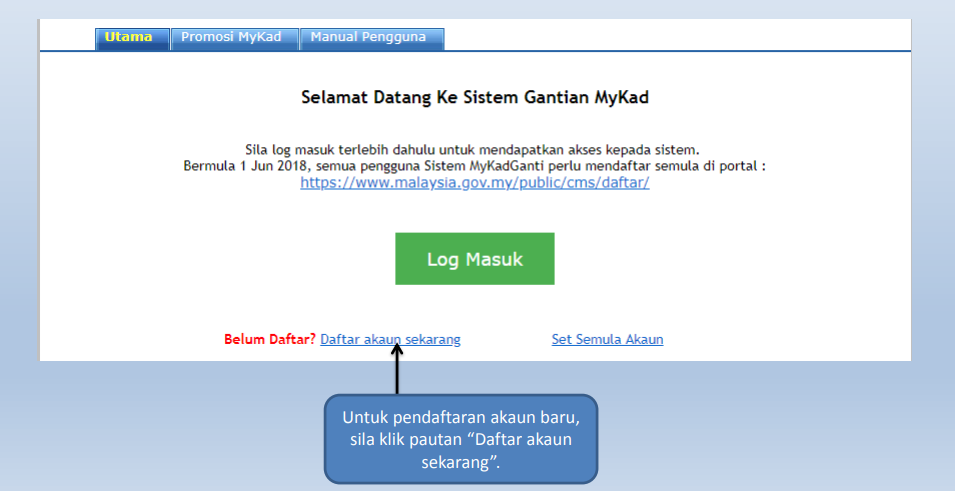Follow the malaysia.gov.my daftar URL link

point(475,184)
